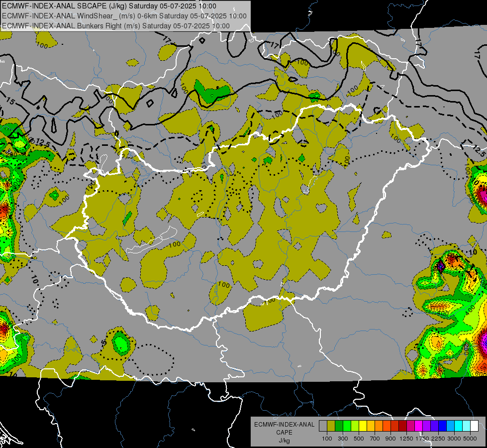Click the SBCAPE (J/kg) title line
Image resolution: width=487 pixels, height=448 pixels.
[x=109, y=6]
